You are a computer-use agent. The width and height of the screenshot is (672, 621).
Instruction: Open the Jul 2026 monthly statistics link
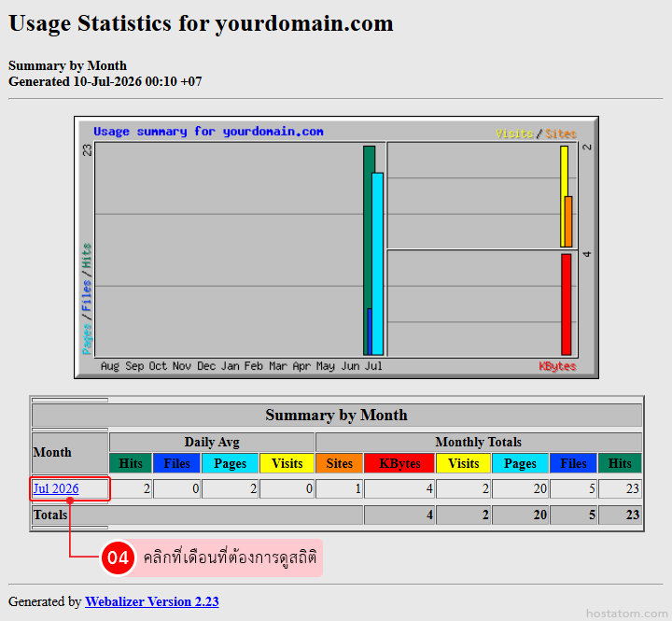56,488
